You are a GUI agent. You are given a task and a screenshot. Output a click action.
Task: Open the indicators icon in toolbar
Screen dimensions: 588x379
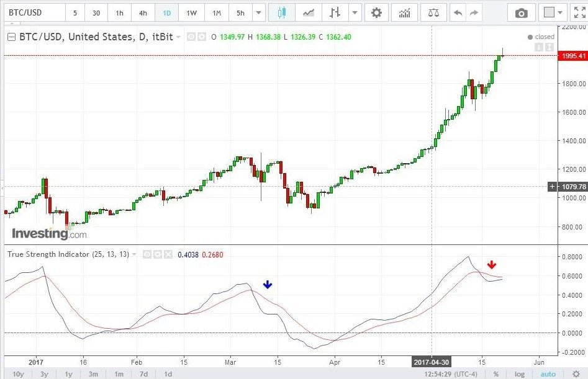click(x=404, y=13)
